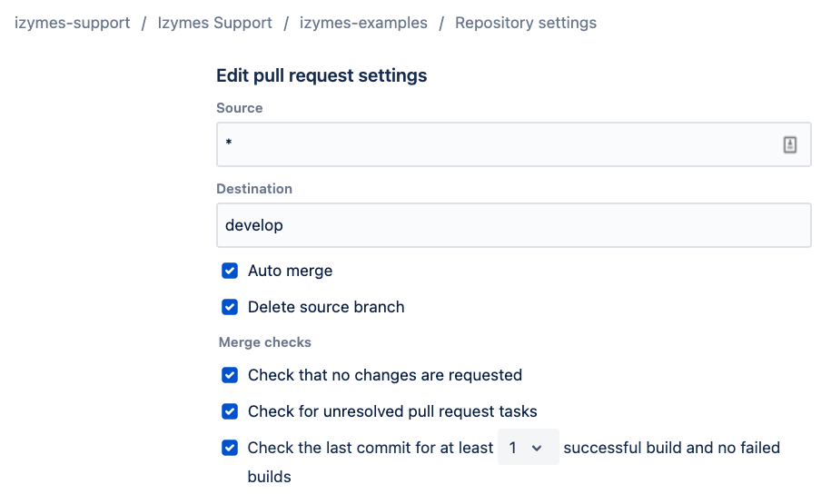Click the Destination field containing develop
The image size is (831, 504).
tap(513, 225)
